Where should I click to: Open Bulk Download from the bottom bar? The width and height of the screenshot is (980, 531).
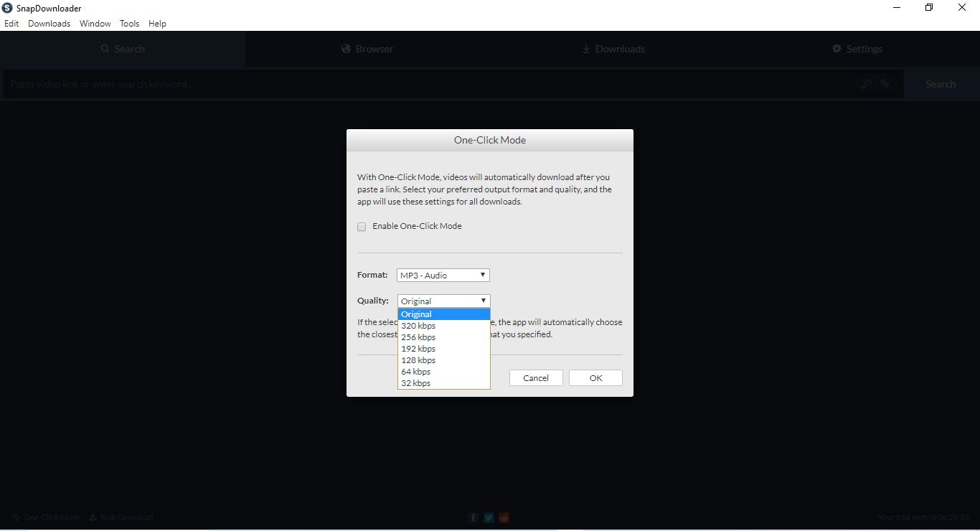[x=121, y=517]
